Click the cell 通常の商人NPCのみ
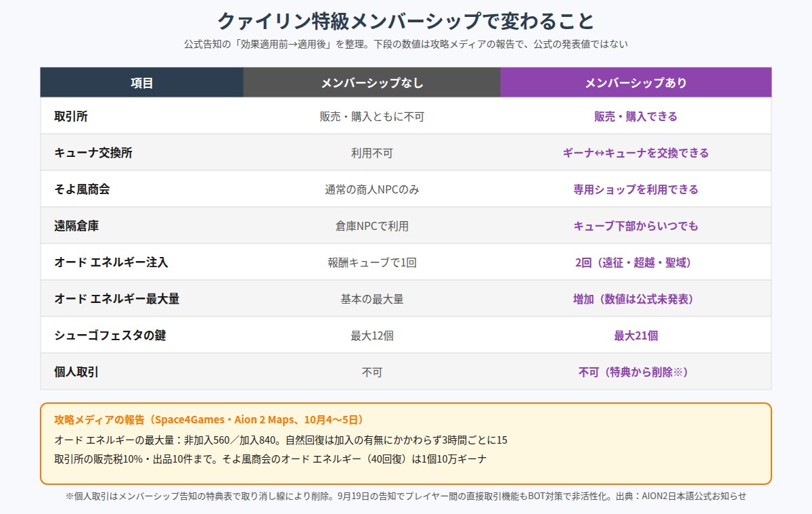 point(372,189)
